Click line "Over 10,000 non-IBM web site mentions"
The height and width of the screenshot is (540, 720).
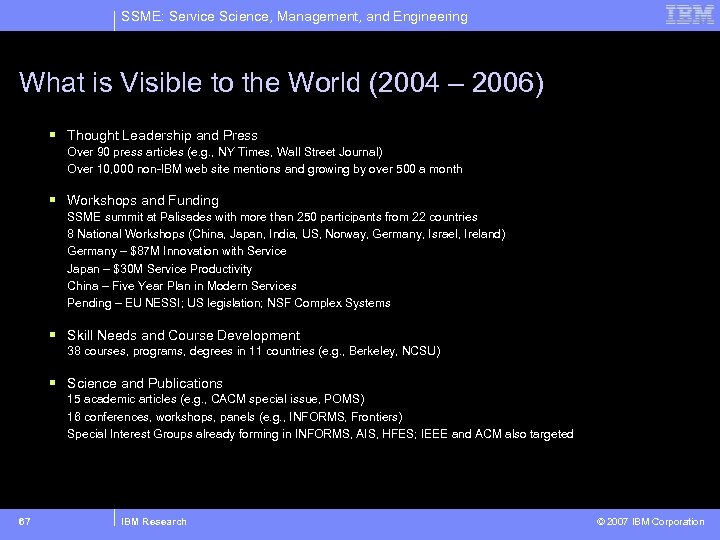(264, 169)
